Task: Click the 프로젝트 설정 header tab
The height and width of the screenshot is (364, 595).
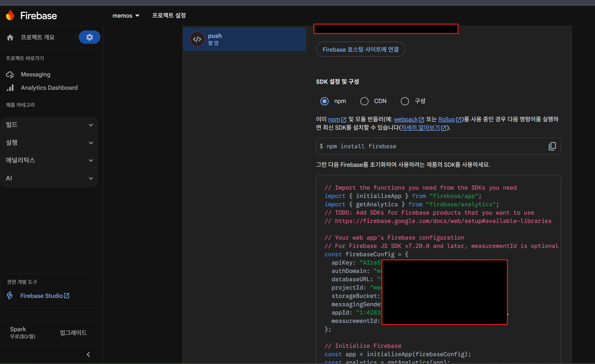Action: point(169,15)
